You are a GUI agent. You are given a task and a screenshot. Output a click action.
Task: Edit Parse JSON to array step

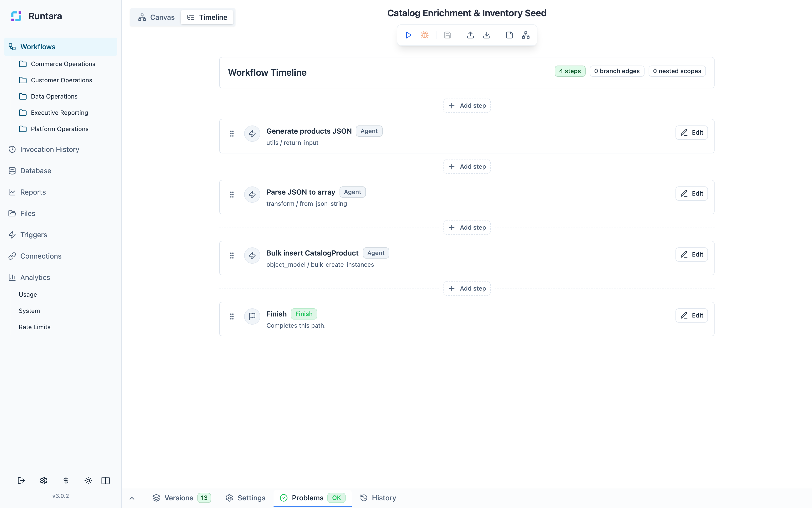pyautogui.click(x=691, y=194)
